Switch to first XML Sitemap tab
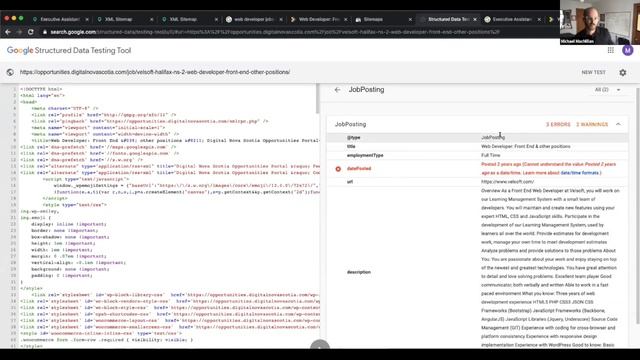The height and width of the screenshot is (360, 640). pos(123,19)
